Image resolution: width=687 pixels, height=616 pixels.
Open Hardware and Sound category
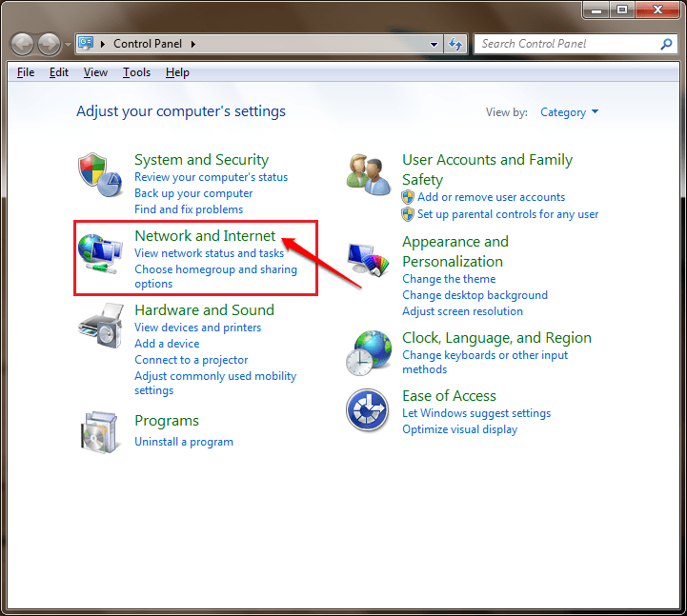tap(204, 310)
